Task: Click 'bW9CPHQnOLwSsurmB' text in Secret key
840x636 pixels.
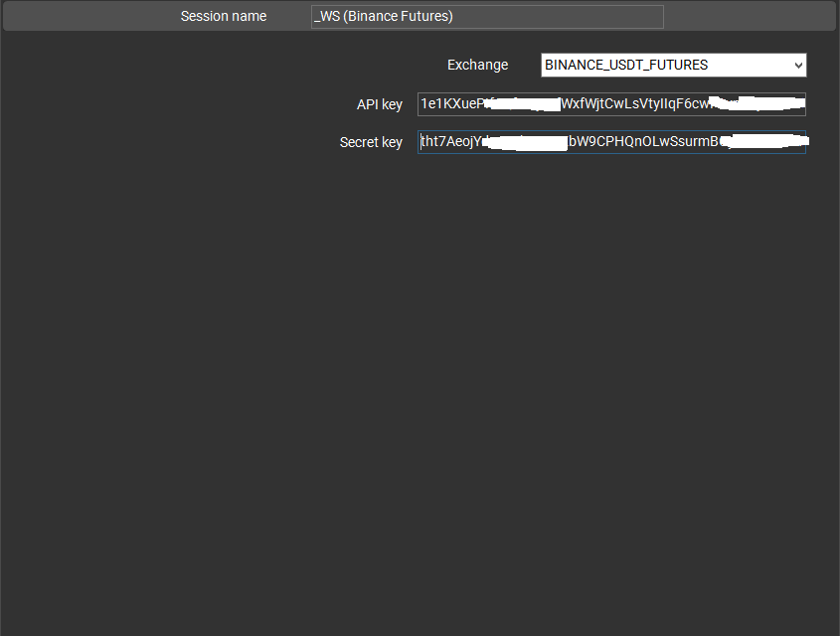Action: point(641,142)
